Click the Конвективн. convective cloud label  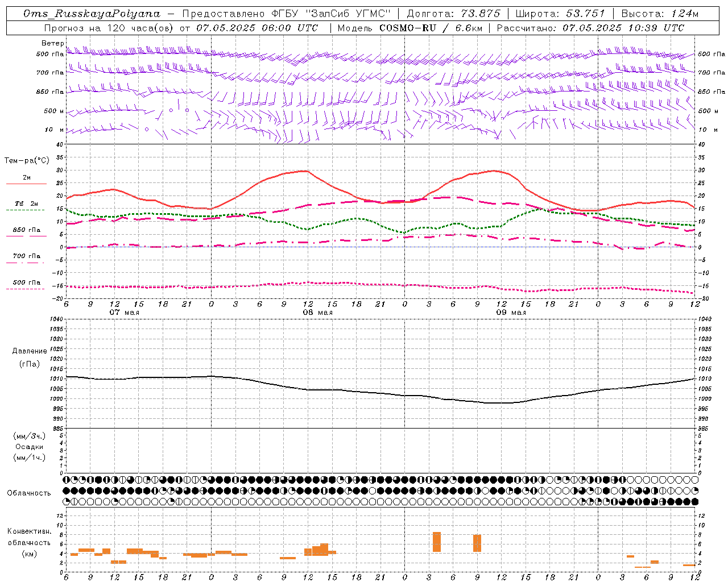[x=30, y=531]
